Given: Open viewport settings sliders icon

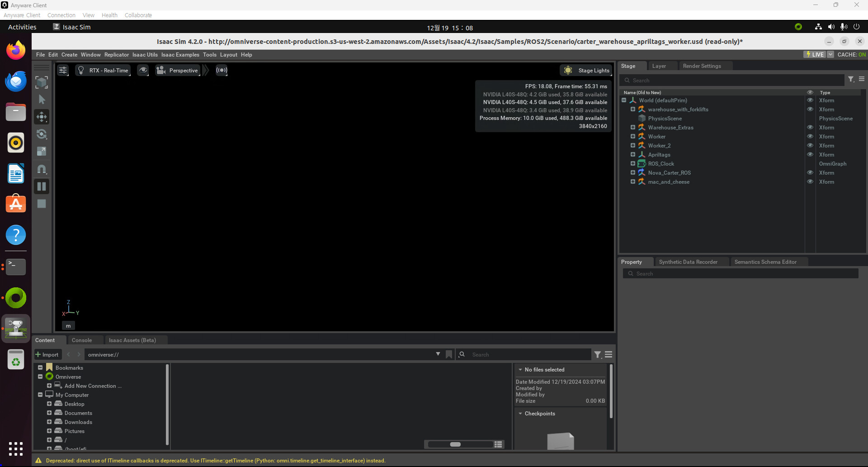Looking at the screenshot, I should pyautogui.click(x=63, y=70).
